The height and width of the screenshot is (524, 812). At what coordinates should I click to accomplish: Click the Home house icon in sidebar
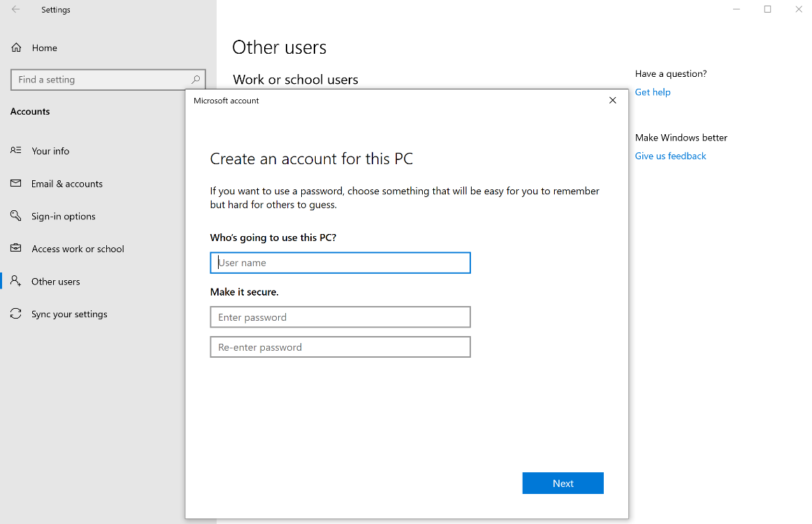15,47
